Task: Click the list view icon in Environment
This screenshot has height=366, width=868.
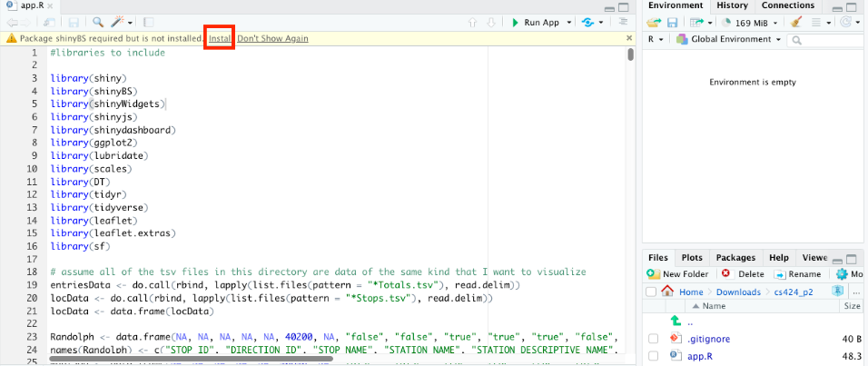Action: [815, 22]
